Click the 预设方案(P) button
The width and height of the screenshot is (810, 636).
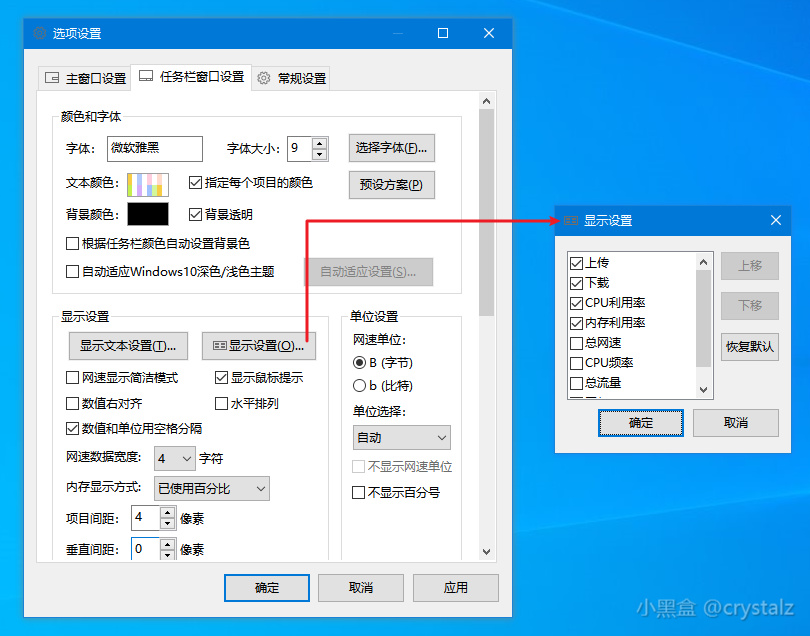pos(392,184)
